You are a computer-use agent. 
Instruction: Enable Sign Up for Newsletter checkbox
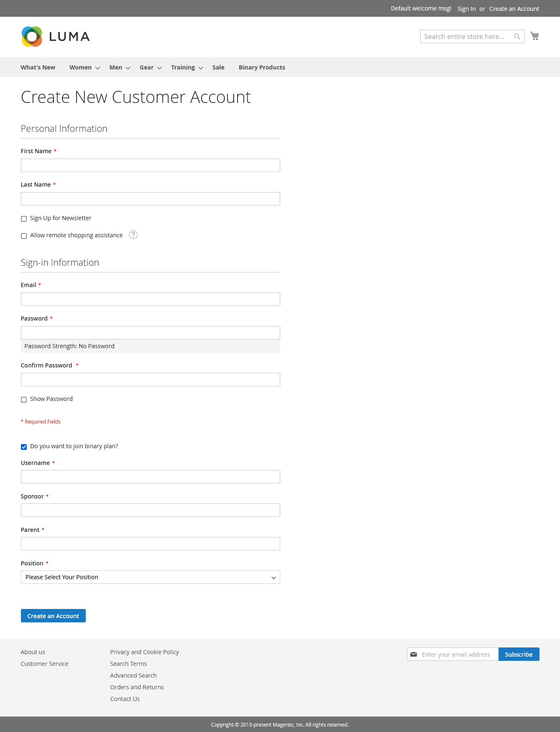coord(24,218)
